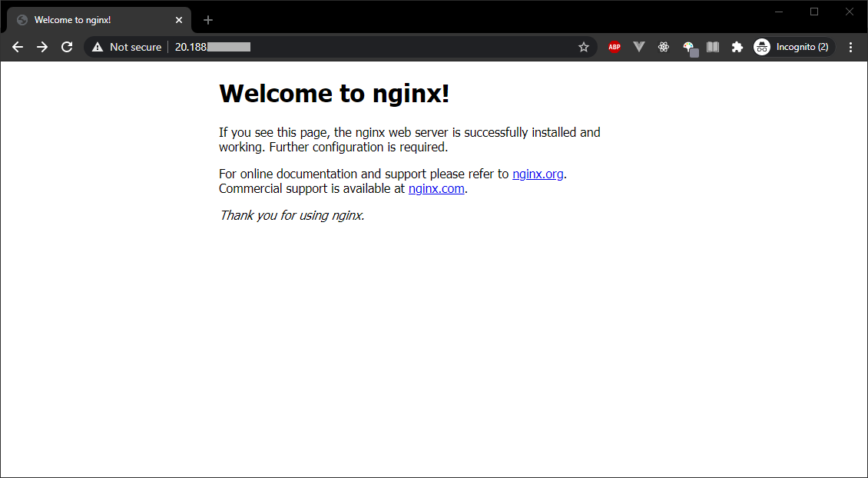Open the book reader extension icon

(x=712, y=47)
